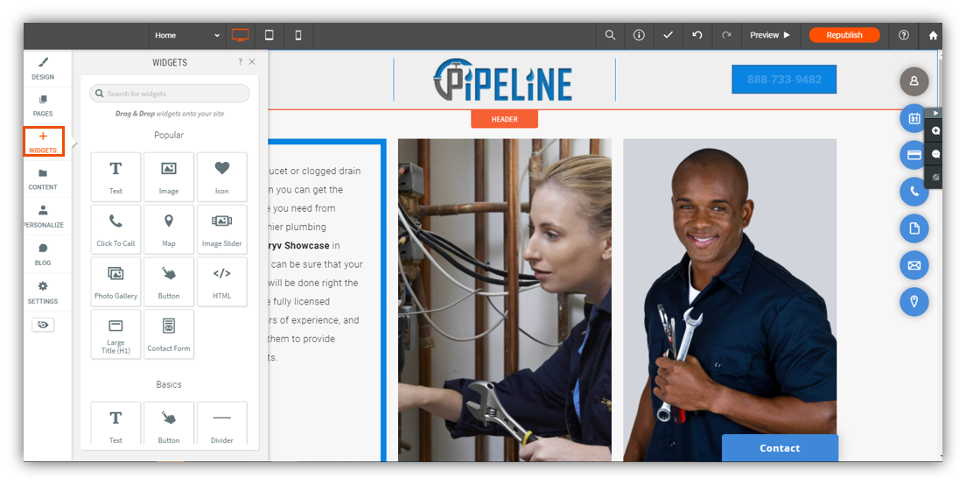Close the Widgets panel
The height and width of the screenshot is (491, 980).
pyautogui.click(x=252, y=62)
